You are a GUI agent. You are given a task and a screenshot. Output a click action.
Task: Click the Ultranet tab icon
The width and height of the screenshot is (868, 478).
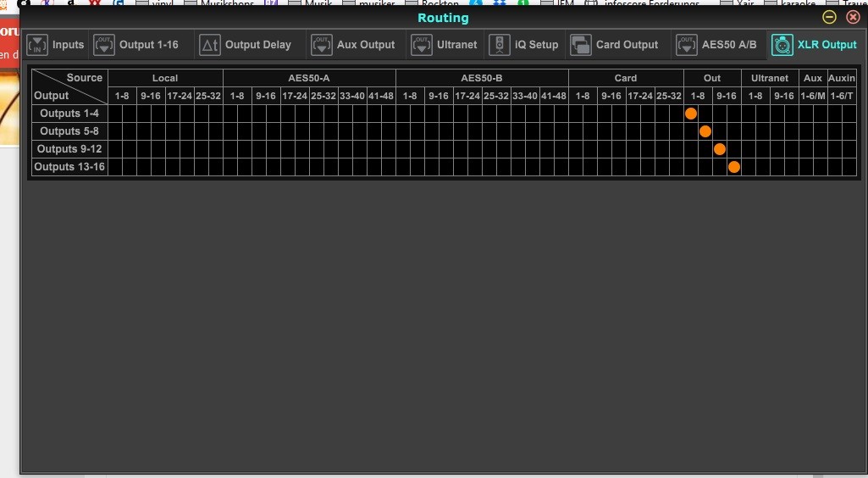(x=421, y=45)
